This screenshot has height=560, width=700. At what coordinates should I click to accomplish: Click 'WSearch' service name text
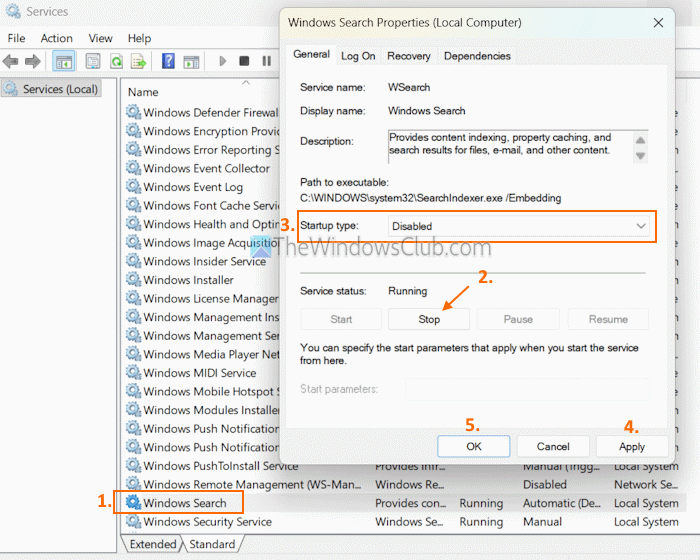click(409, 87)
